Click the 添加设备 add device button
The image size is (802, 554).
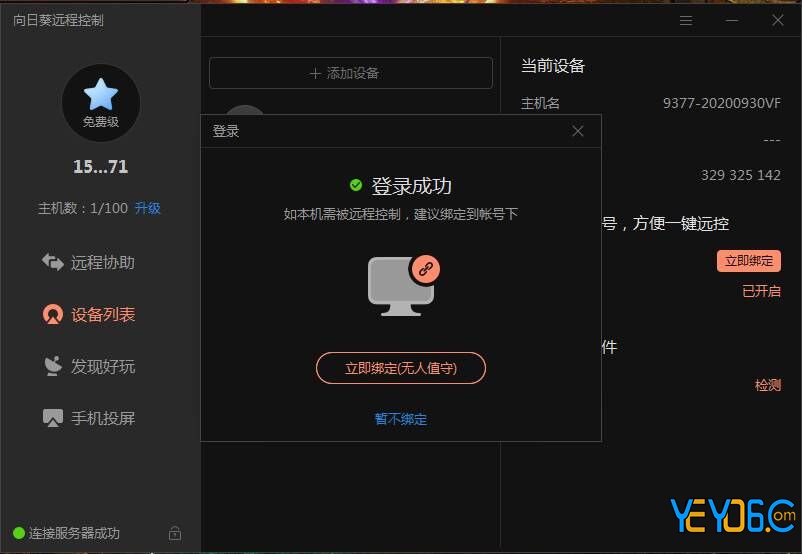pyautogui.click(x=351, y=73)
